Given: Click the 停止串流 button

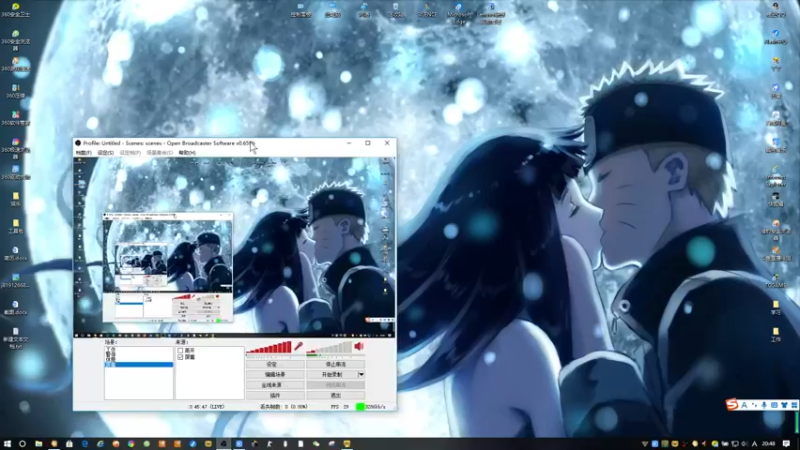Looking at the screenshot, I should (x=335, y=364).
